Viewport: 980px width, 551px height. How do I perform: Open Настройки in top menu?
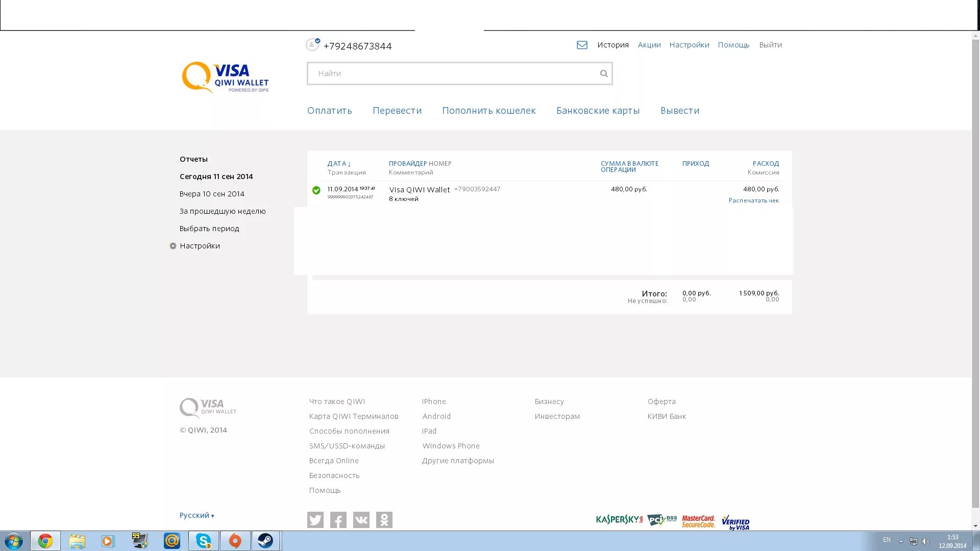click(x=690, y=45)
